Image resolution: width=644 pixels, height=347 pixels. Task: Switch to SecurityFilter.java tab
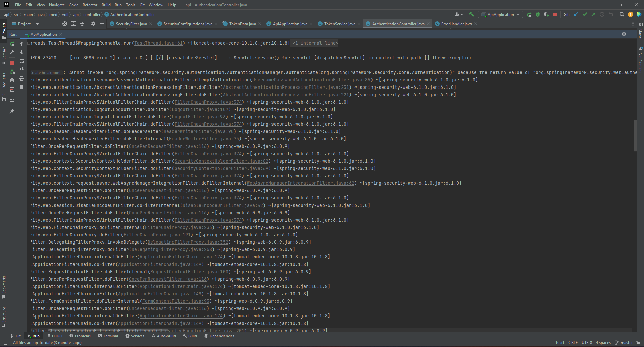(x=131, y=24)
